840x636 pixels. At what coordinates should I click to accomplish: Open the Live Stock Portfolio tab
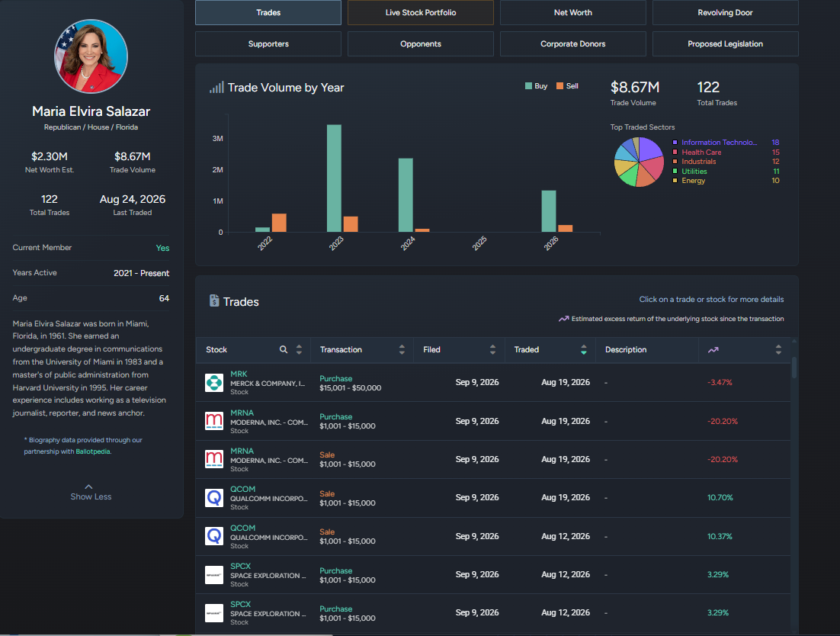tap(421, 12)
